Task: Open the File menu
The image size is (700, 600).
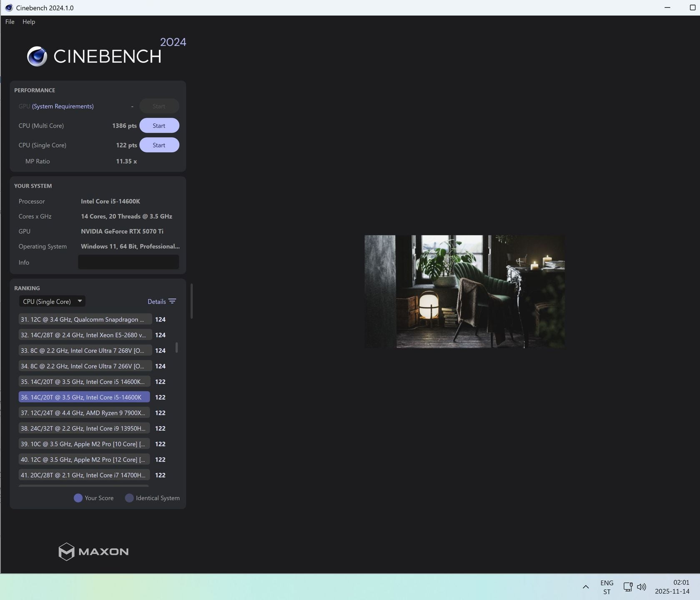Action: point(10,22)
